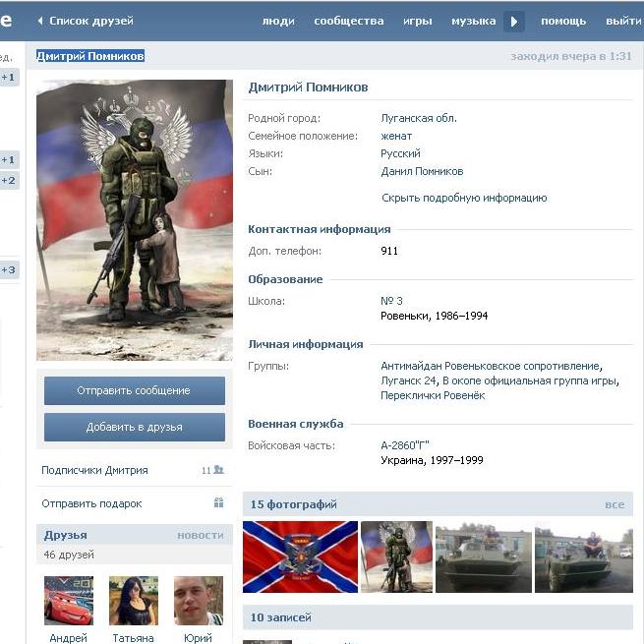
Task: Click relationship status женат
Action: pos(396,136)
